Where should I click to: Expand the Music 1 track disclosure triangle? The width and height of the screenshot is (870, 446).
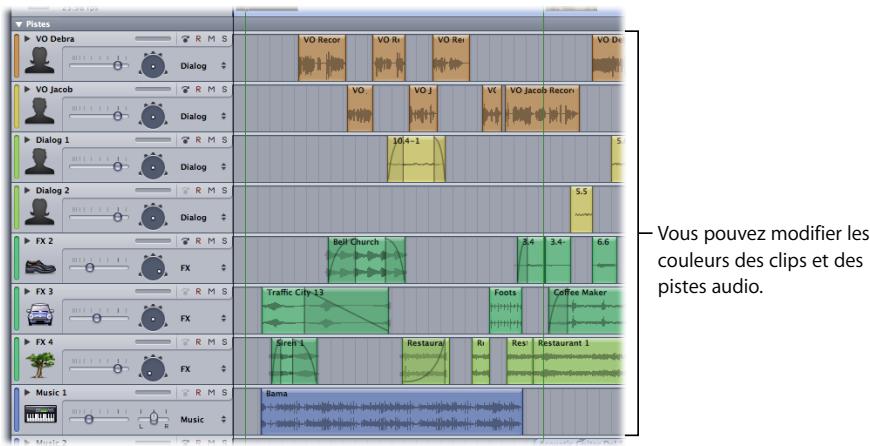tap(27, 392)
